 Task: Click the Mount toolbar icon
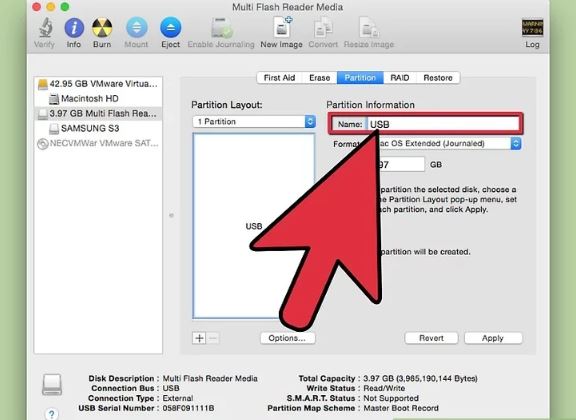tap(137, 28)
